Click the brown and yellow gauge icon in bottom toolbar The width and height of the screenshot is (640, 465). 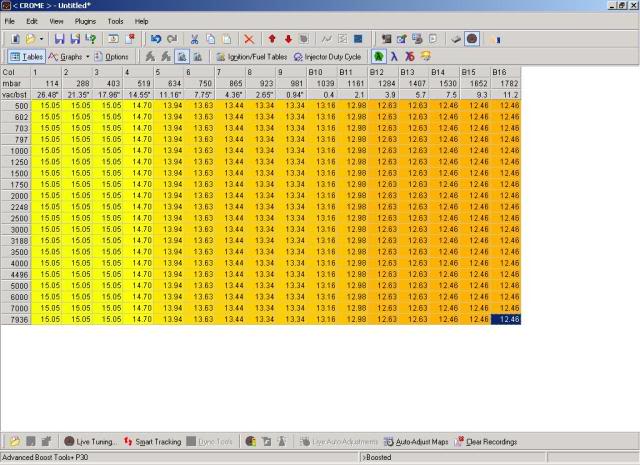(251, 441)
